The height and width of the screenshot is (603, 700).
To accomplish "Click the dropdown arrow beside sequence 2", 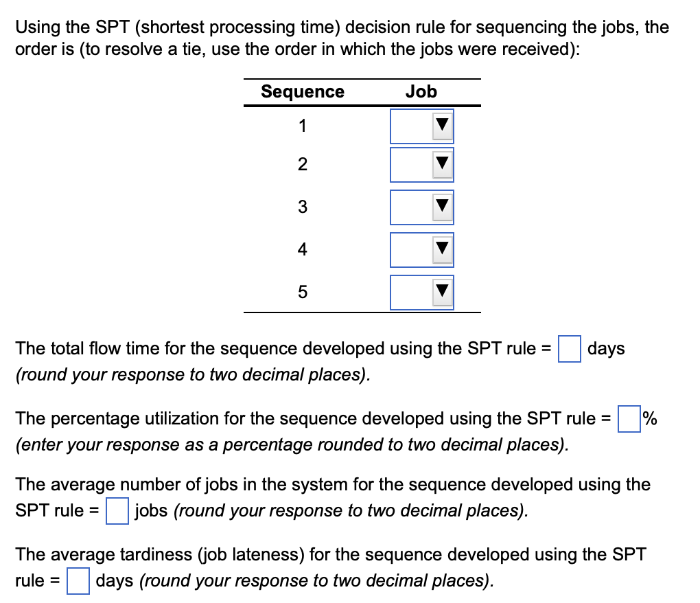I will pyautogui.click(x=443, y=165).
